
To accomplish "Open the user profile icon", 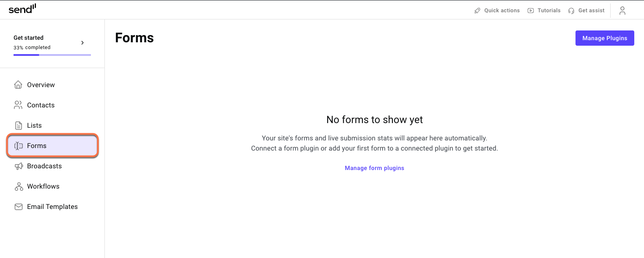I will point(622,11).
